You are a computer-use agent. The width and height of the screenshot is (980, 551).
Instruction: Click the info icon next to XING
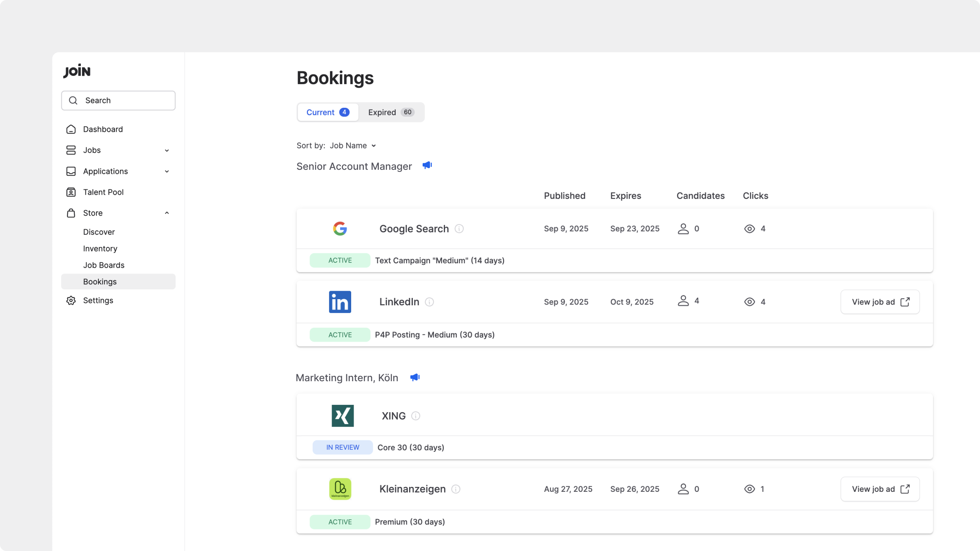tap(416, 416)
